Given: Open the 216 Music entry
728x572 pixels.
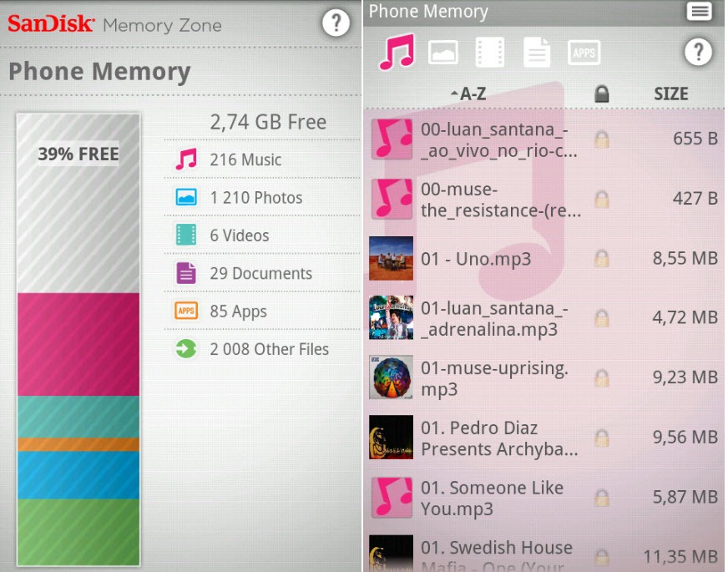Looking at the screenshot, I should [245, 159].
